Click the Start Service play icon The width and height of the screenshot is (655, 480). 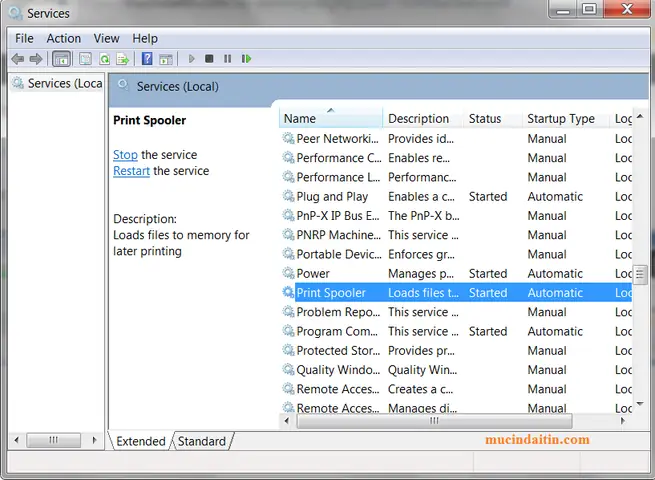tap(192, 58)
